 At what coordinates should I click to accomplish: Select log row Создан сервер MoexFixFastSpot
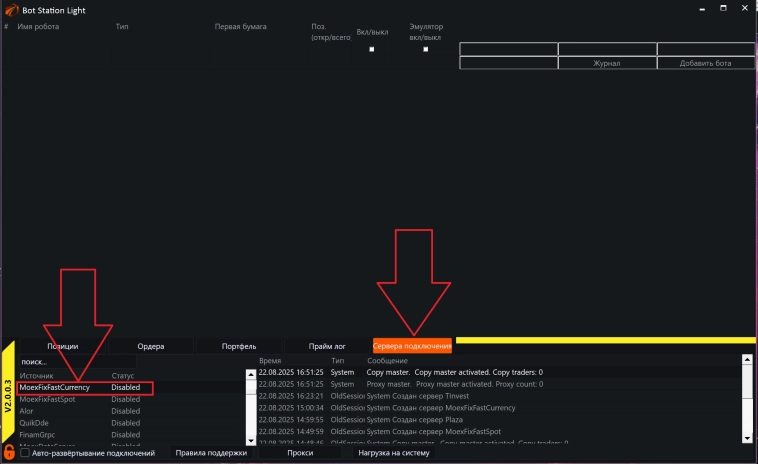pyautogui.click(x=500, y=432)
